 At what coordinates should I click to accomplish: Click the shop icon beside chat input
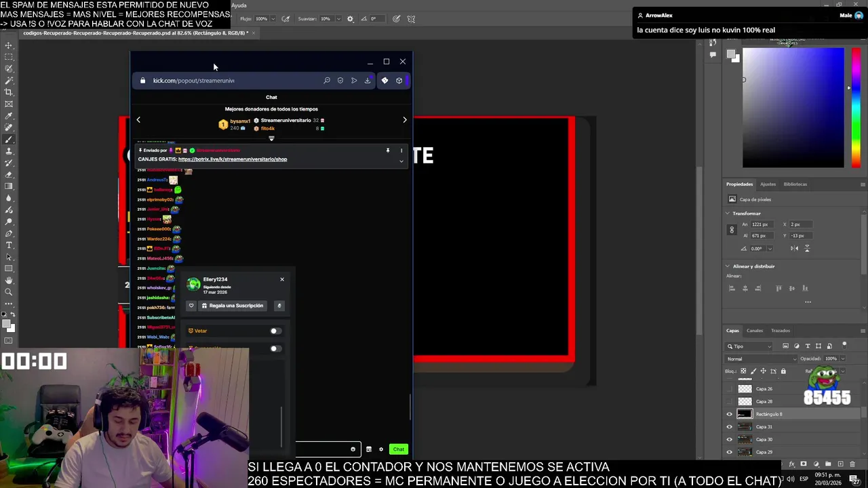pyautogui.click(x=369, y=449)
